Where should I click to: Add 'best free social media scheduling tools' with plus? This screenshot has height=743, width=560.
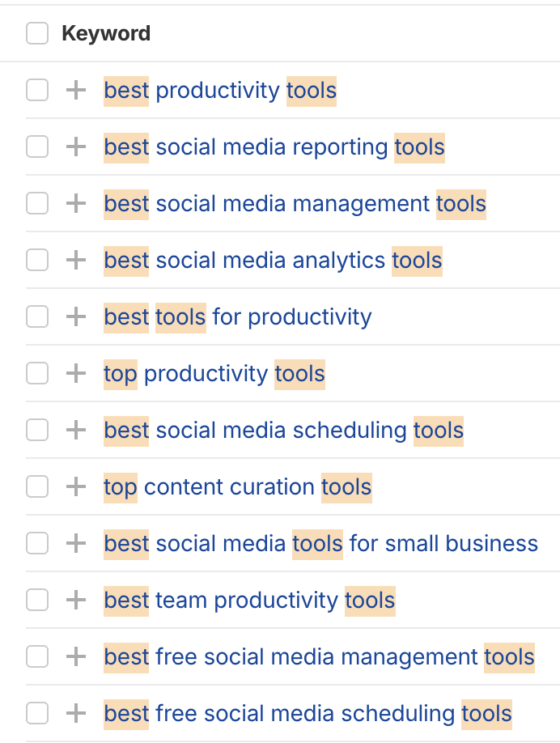(x=75, y=713)
